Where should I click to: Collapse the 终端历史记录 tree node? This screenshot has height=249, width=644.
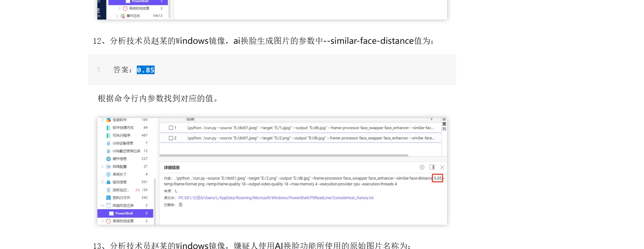pos(102,206)
